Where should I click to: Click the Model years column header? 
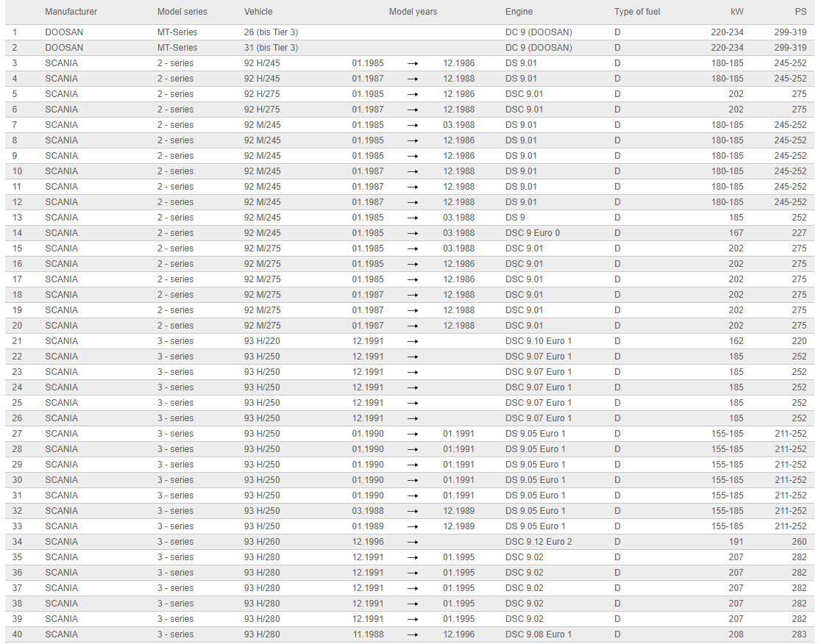point(413,12)
